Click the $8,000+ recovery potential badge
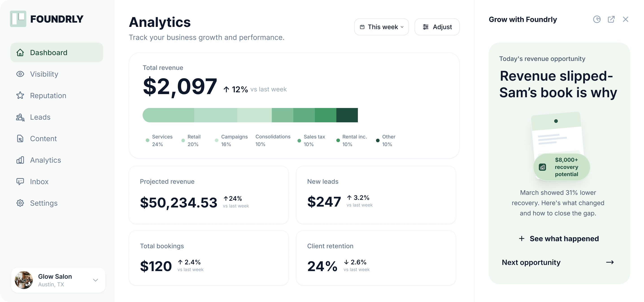 tap(561, 167)
